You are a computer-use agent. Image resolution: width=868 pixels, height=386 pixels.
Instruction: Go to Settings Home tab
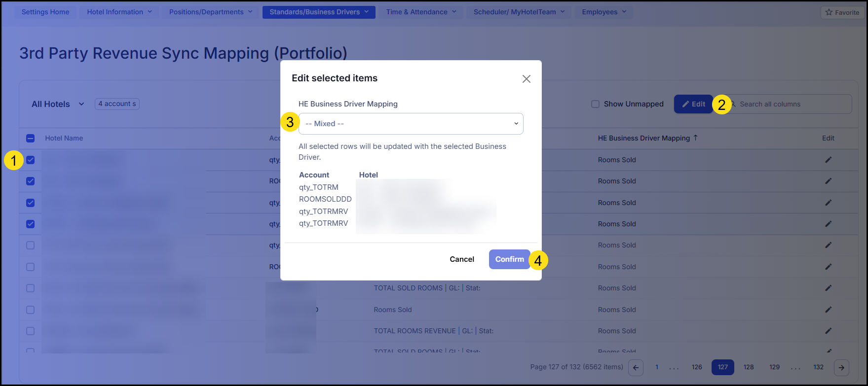pyautogui.click(x=45, y=12)
